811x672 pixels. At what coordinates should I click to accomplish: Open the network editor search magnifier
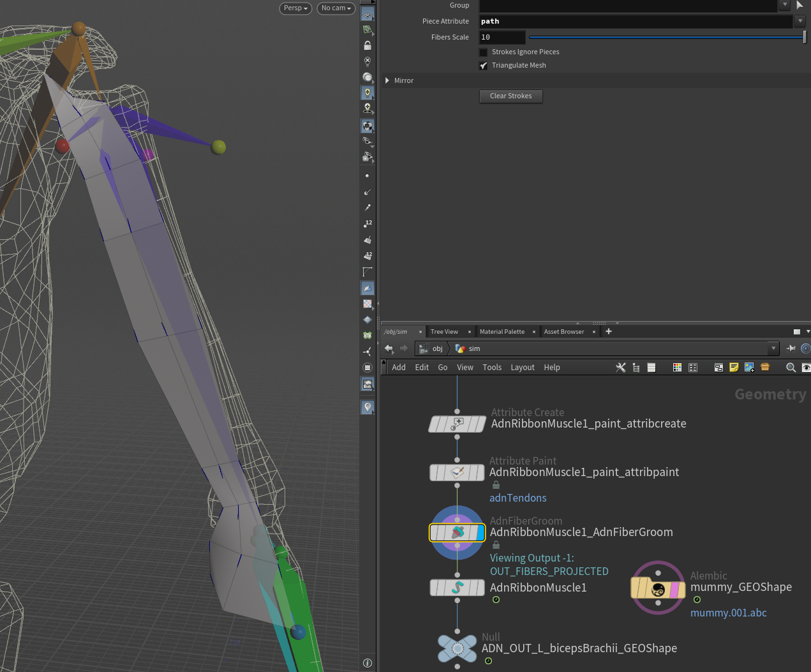[x=791, y=367]
